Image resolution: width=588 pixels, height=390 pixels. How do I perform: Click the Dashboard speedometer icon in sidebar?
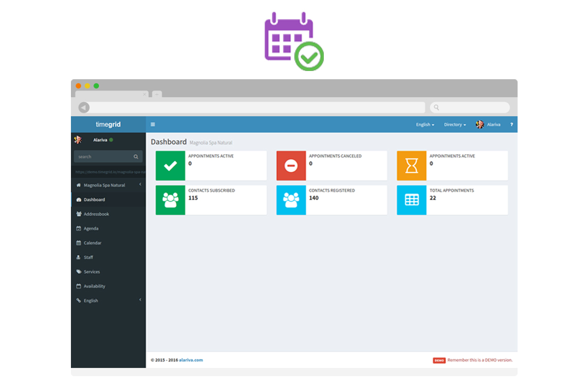pos(79,200)
